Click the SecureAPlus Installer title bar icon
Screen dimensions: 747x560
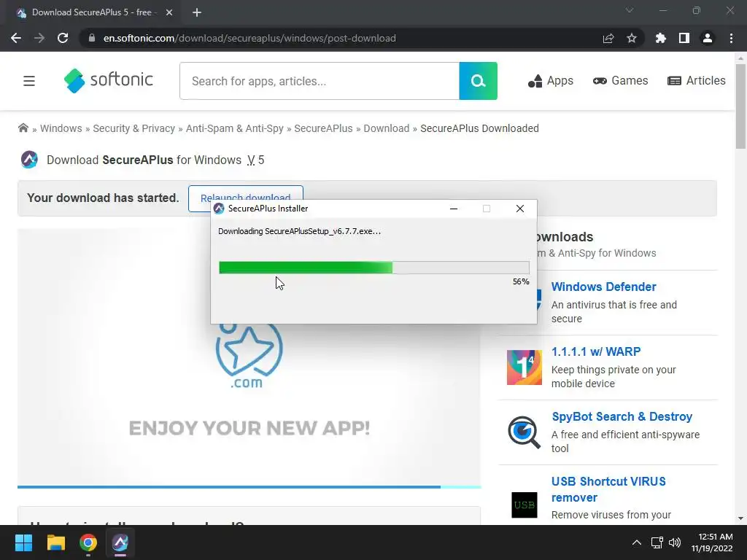pyautogui.click(x=219, y=209)
